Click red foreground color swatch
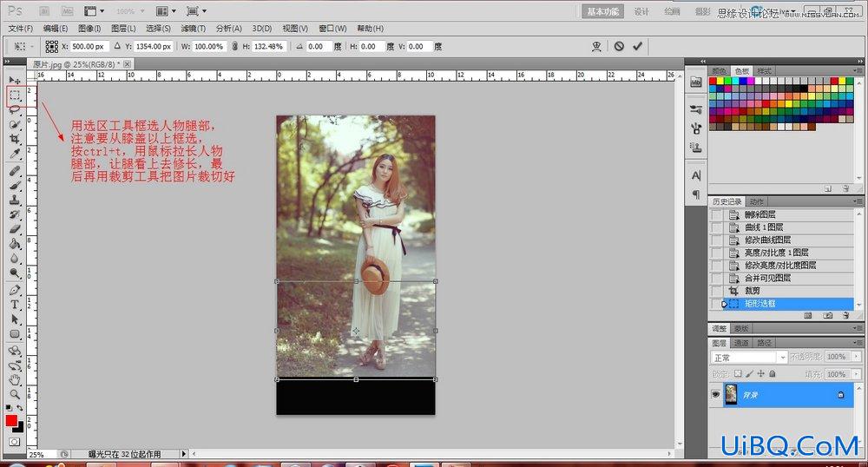Image resolution: width=868 pixels, height=467 pixels. click(11, 420)
